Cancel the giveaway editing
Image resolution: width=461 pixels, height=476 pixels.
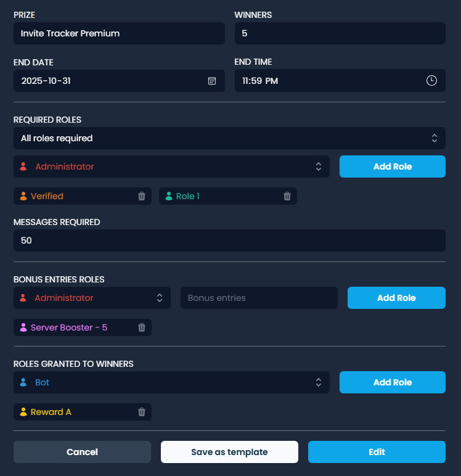click(x=82, y=452)
